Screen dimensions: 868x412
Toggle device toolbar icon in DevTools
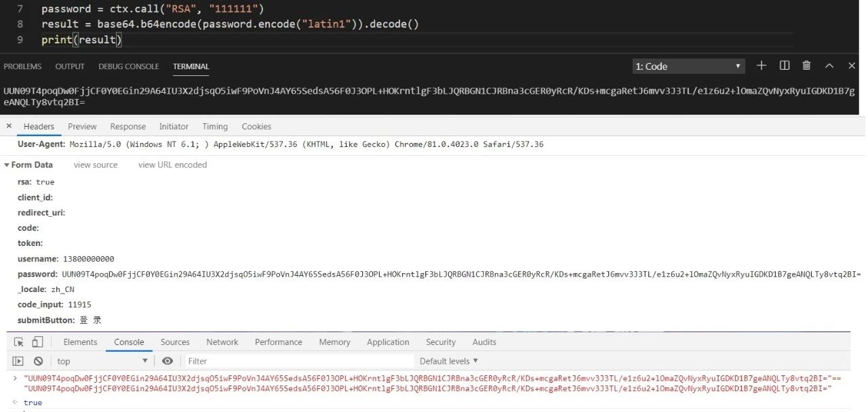point(37,342)
